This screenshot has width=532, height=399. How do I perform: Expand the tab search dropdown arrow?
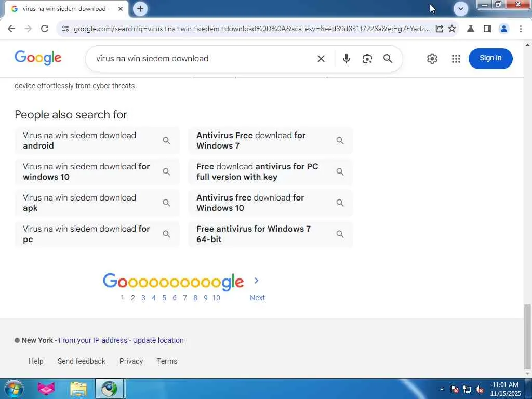tap(460, 9)
